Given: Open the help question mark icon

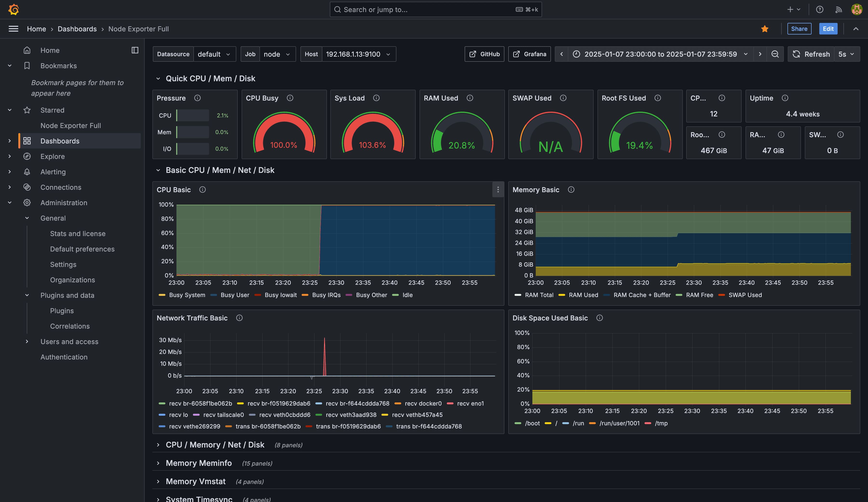Looking at the screenshot, I should pyautogui.click(x=820, y=10).
